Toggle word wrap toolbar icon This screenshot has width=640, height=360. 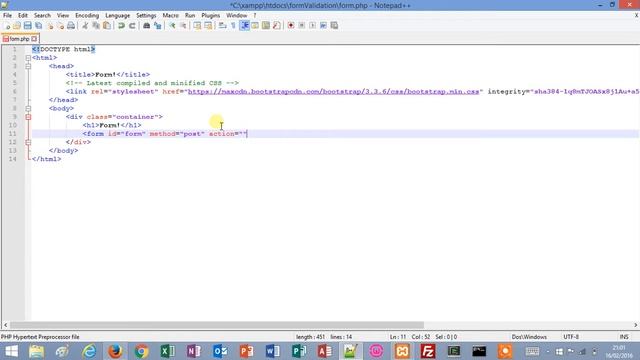click(x=222, y=26)
